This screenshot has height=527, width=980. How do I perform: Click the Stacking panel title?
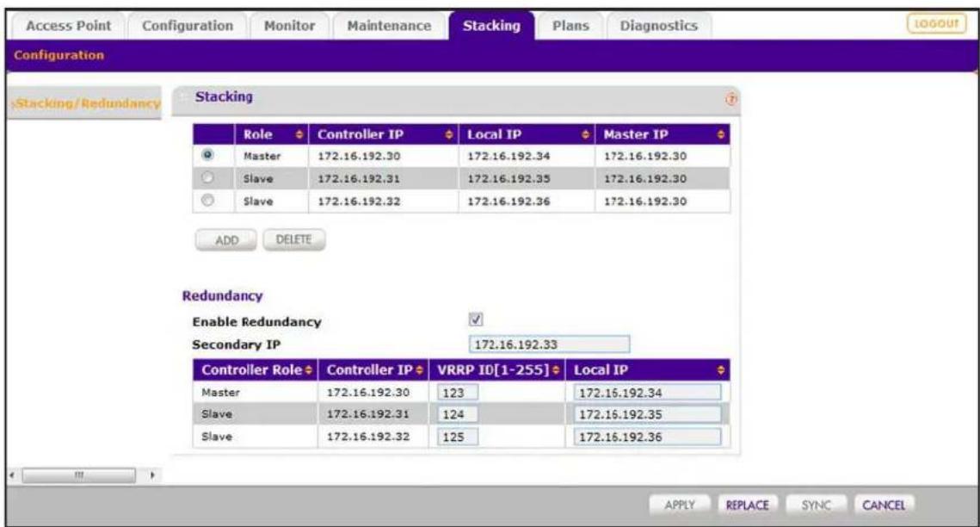pos(224,97)
